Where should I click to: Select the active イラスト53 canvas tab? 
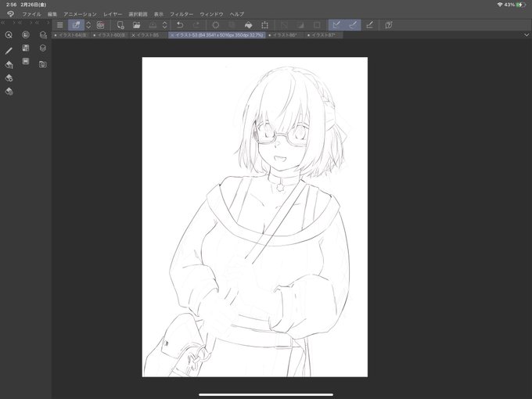click(219, 35)
